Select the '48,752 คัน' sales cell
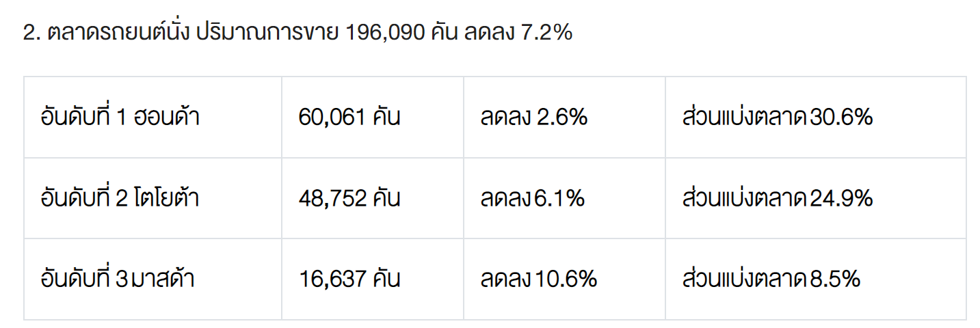 tap(349, 198)
